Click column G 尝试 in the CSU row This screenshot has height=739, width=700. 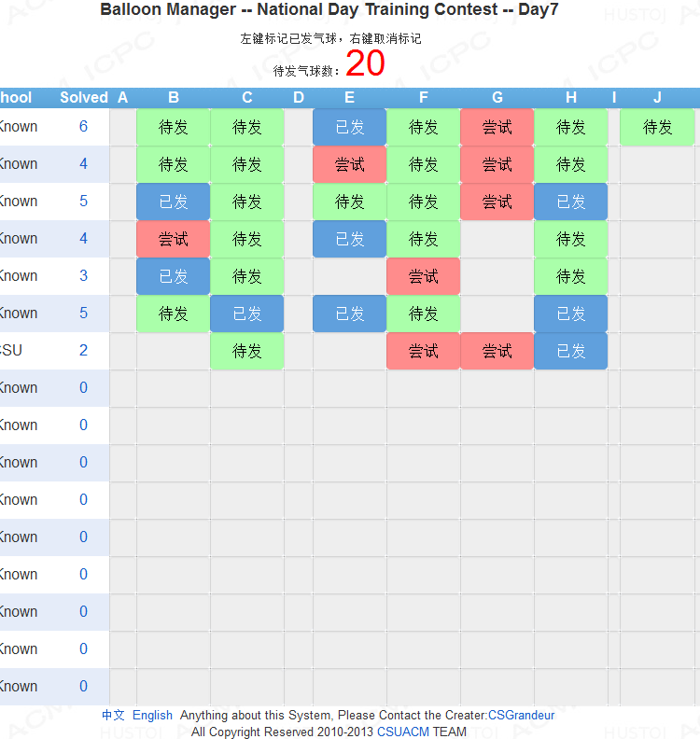(497, 351)
